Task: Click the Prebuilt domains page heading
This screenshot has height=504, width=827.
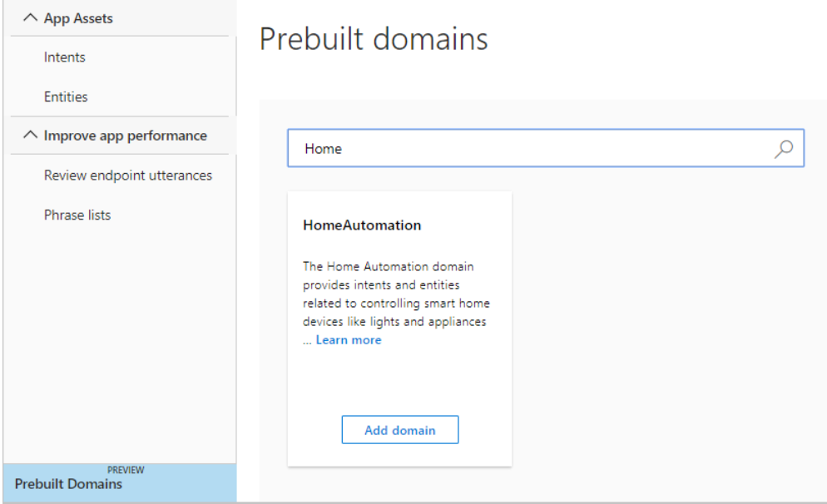Action: tap(374, 39)
